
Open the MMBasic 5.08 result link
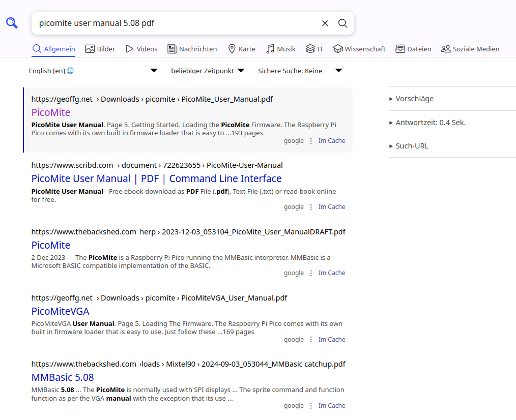[63, 377]
